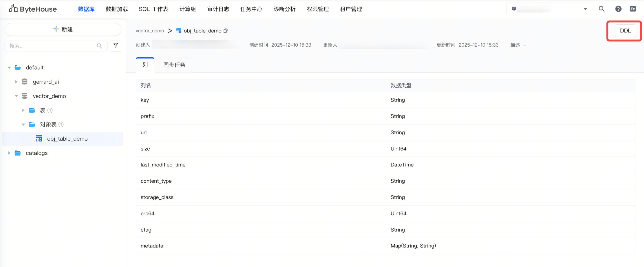The height and width of the screenshot is (267, 644).
Task: Open the help question mark icon
Action: coord(618,9)
